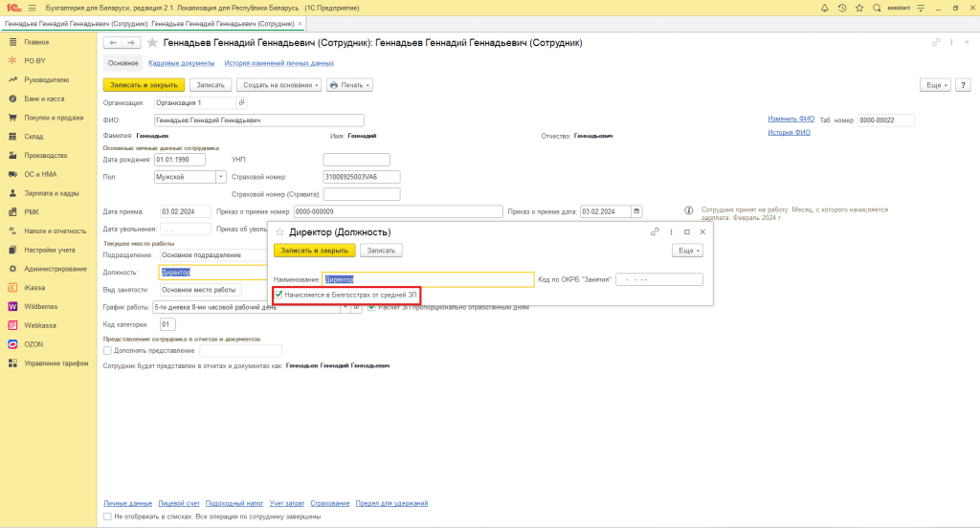Focus Страховой номер field

(361, 177)
